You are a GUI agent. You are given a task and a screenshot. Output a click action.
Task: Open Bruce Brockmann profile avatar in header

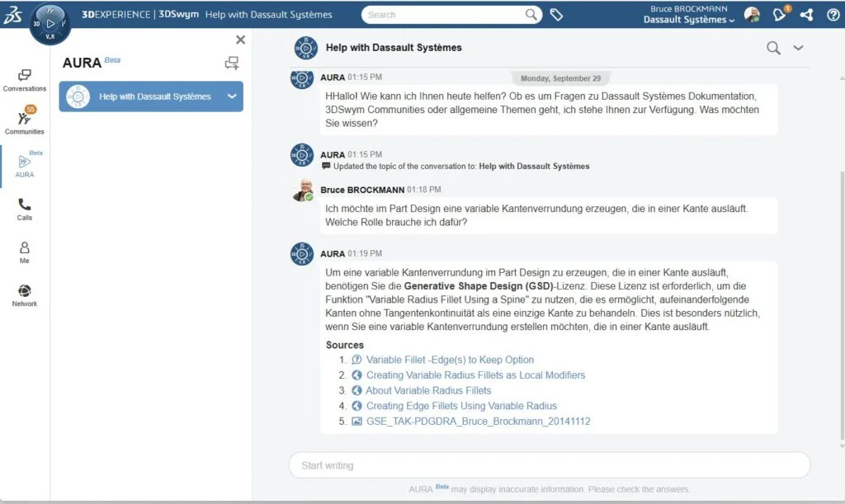(x=752, y=15)
